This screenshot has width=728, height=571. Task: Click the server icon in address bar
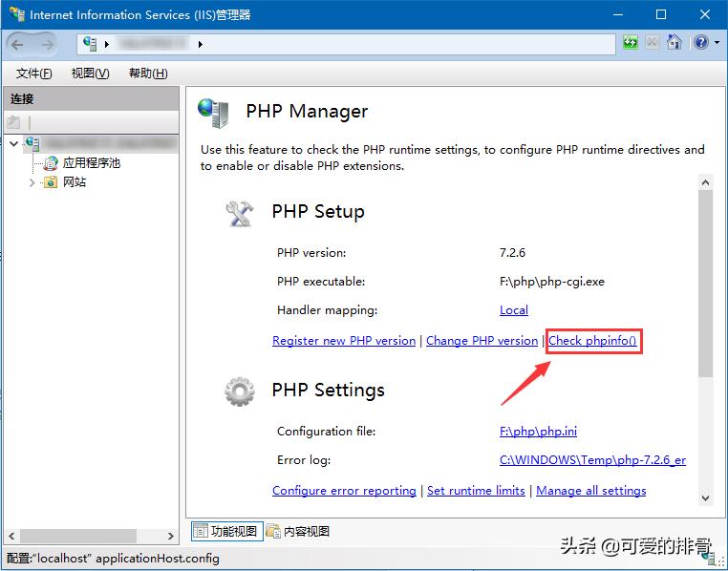point(90,44)
